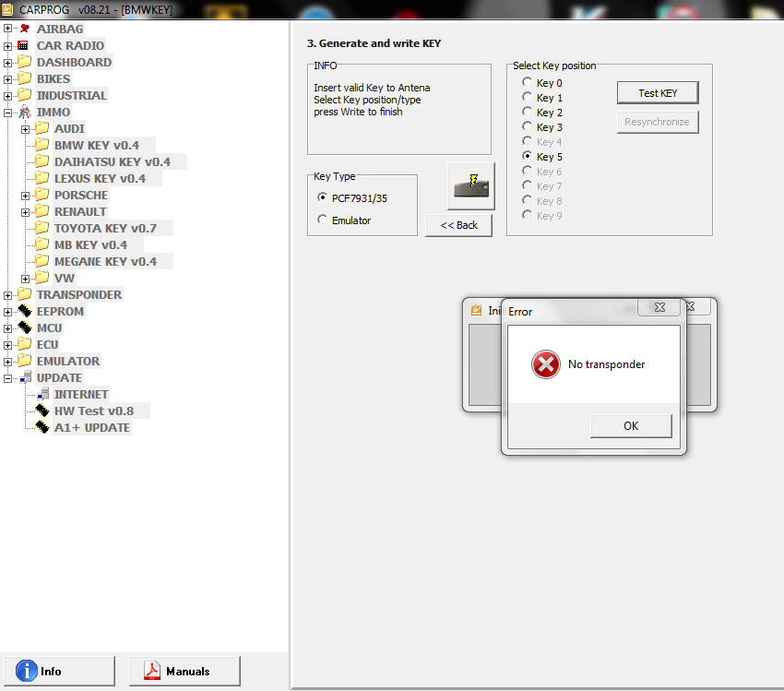This screenshot has height=691, width=784.
Task: Expand the VW subfolder
Action: click(x=25, y=279)
